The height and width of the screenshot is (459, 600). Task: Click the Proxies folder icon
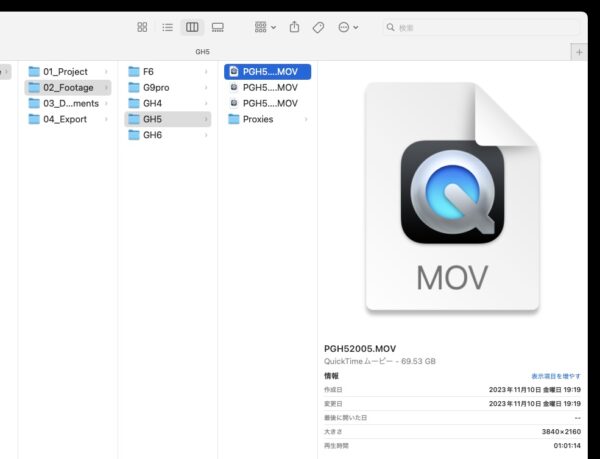pyautogui.click(x=233, y=119)
